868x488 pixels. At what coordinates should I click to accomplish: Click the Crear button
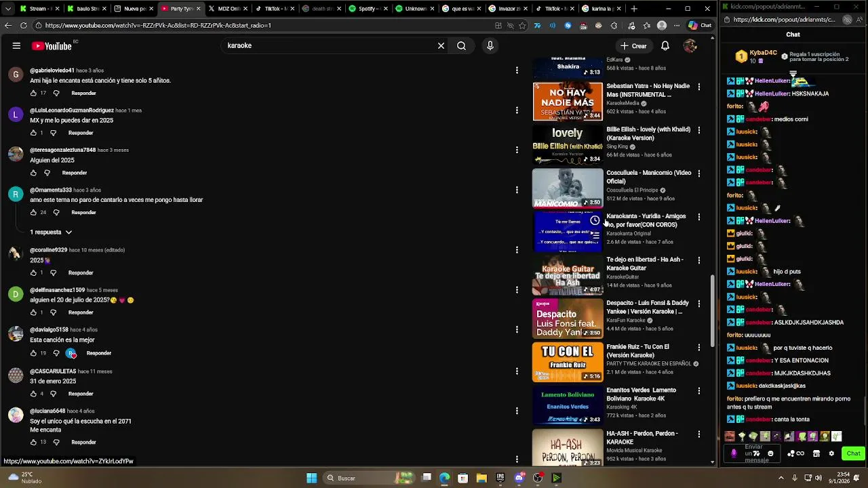coord(633,45)
